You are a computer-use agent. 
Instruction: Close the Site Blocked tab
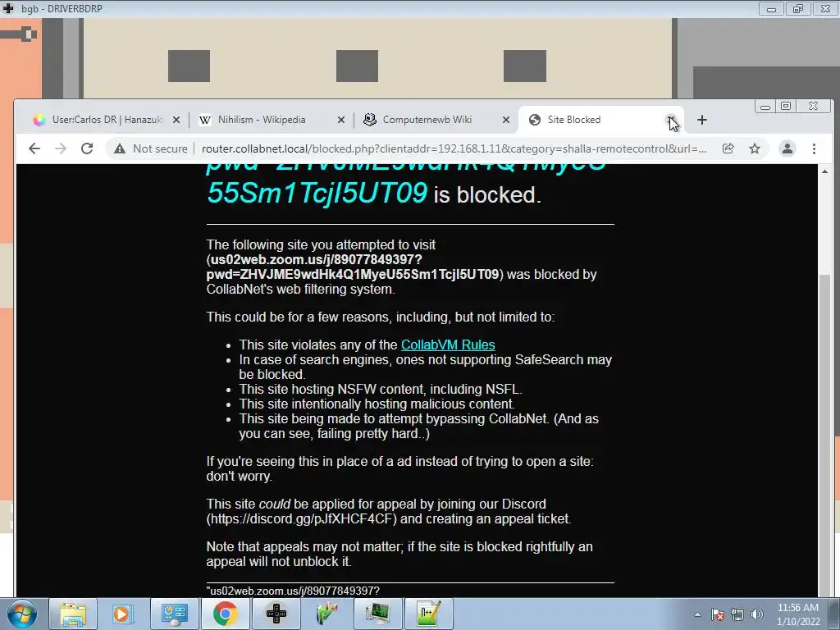click(x=671, y=120)
